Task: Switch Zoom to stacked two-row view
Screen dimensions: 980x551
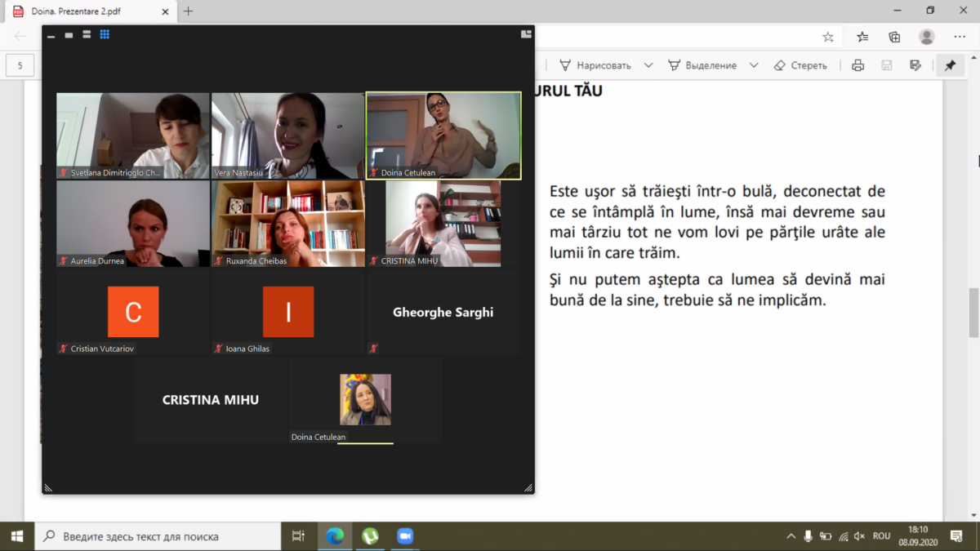Action: point(87,35)
